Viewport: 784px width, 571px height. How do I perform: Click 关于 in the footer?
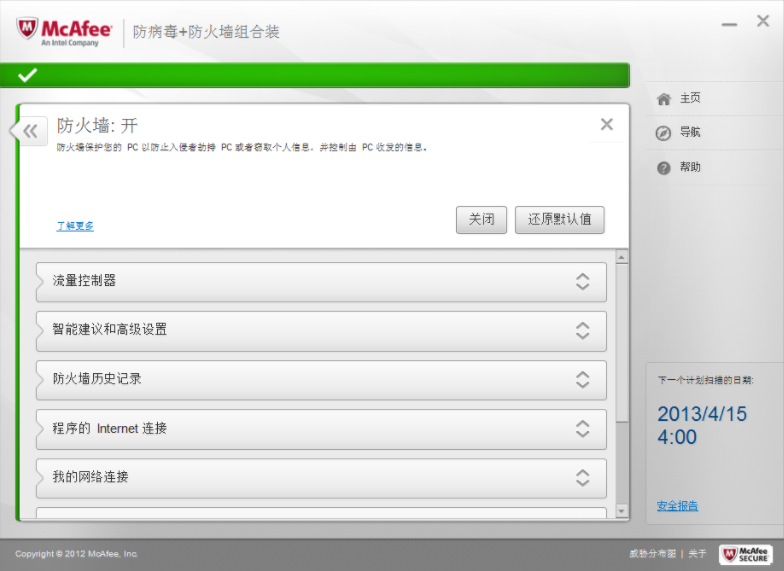point(697,554)
